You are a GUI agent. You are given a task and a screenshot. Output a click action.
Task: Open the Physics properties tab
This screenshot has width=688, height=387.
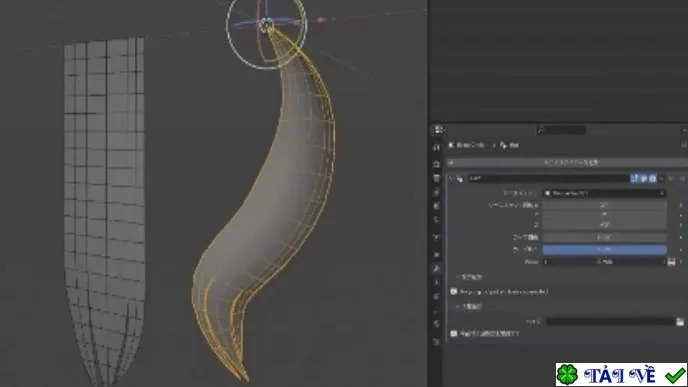[436, 297]
